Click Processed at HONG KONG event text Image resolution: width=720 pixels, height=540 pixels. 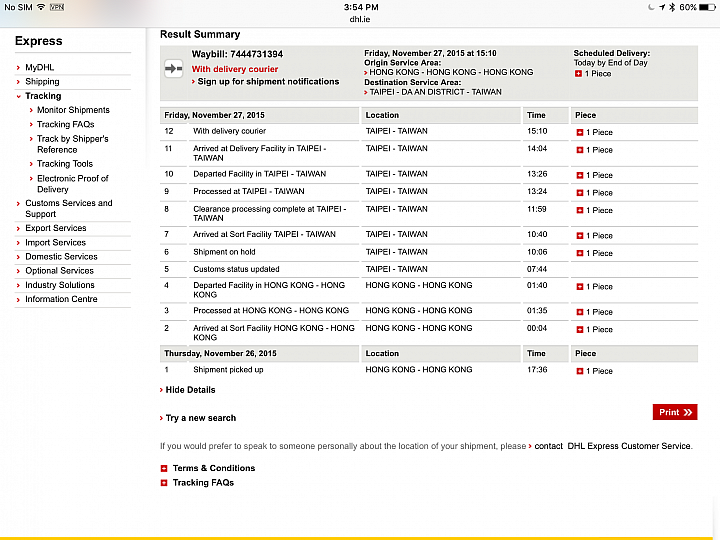point(271,310)
